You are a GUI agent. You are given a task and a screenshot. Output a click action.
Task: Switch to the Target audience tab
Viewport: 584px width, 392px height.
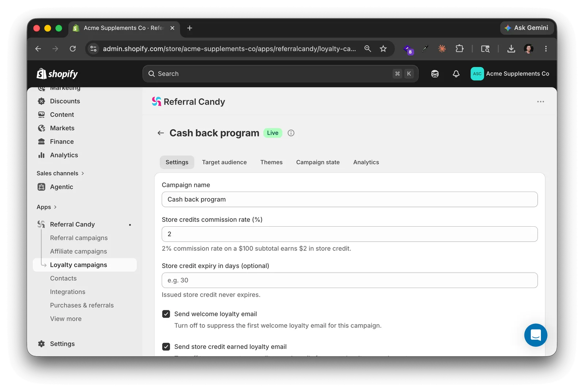point(224,162)
